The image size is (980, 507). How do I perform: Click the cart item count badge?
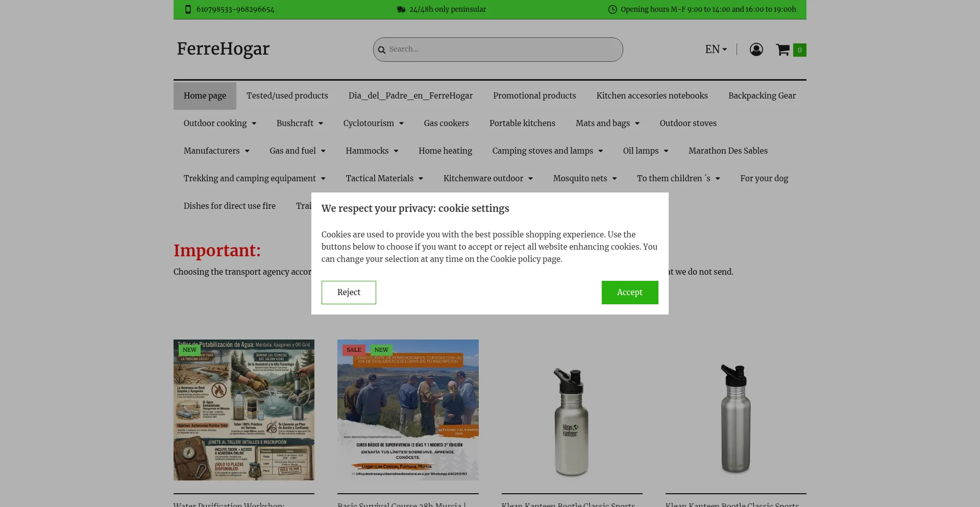coord(799,50)
